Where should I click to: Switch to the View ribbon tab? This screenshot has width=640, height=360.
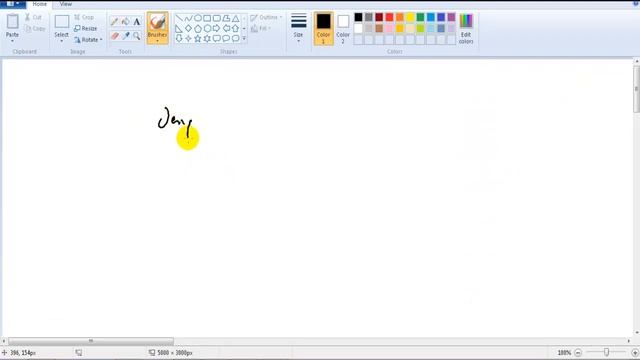(x=66, y=4)
